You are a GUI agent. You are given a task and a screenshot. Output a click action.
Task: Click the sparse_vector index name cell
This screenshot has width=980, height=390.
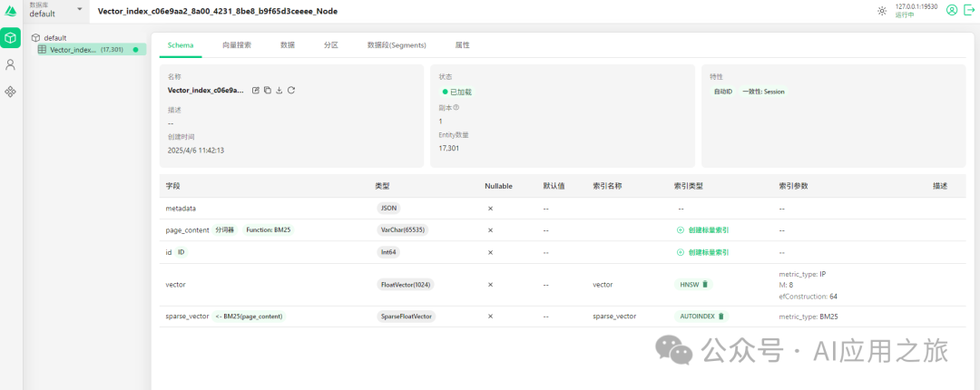point(614,317)
